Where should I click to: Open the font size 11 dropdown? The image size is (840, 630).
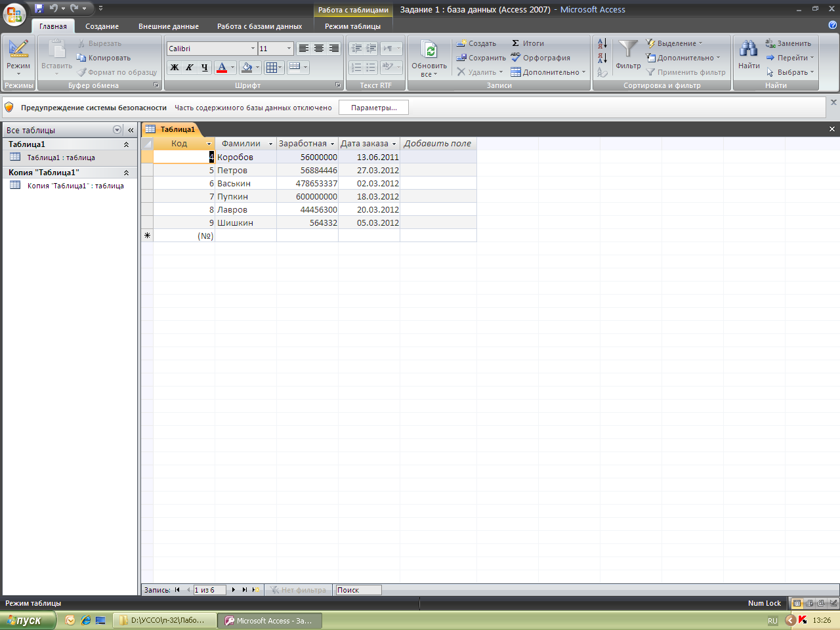click(x=289, y=49)
